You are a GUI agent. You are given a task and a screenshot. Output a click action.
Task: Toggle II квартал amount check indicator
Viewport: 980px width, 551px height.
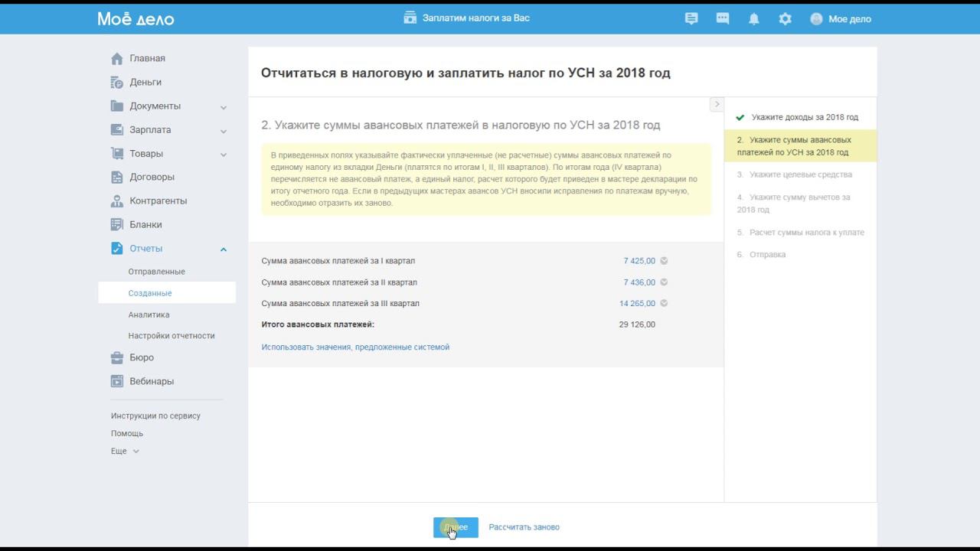[665, 282]
